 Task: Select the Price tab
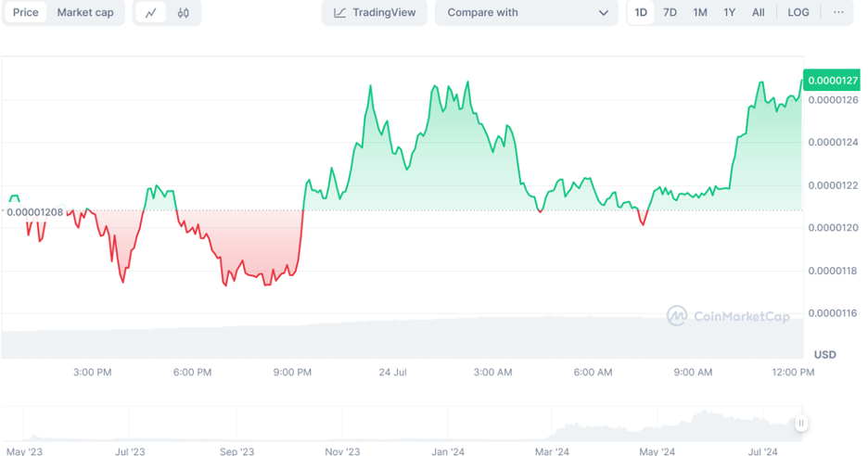pos(25,13)
